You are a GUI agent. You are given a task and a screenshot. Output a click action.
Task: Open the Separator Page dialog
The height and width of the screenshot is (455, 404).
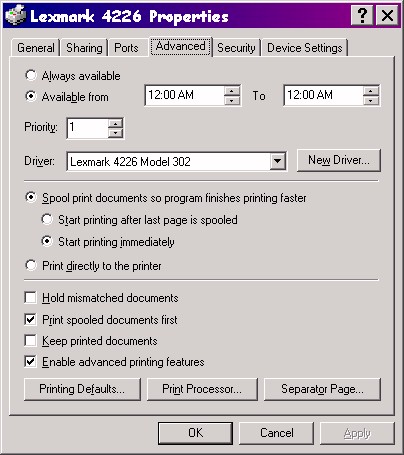coord(322,389)
